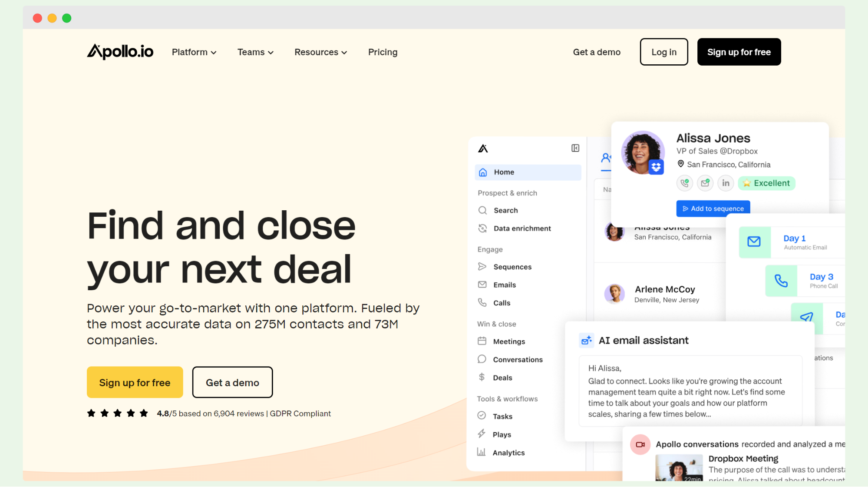Open the Sequences section
The image size is (868, 487).
[x=483, y=266]
